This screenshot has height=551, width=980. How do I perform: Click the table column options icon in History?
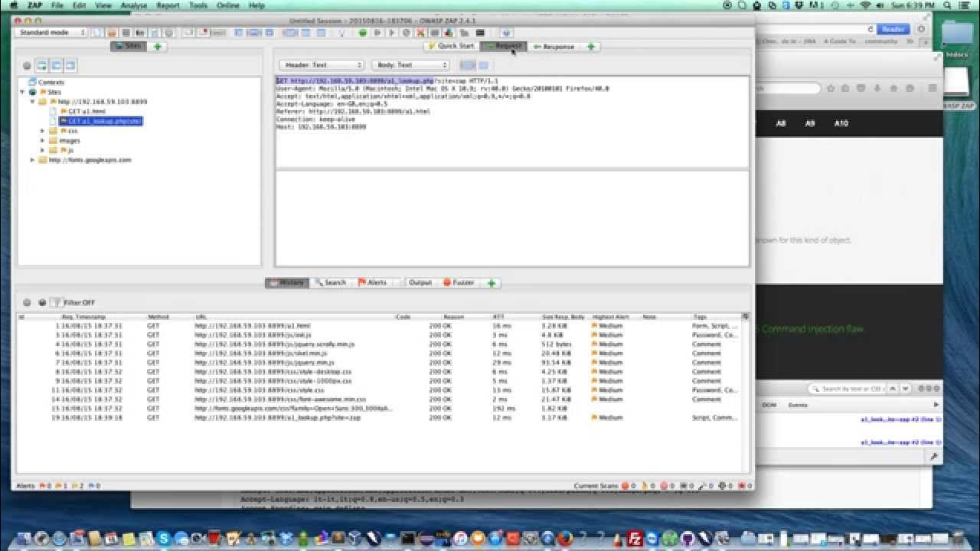click(746, 316)
